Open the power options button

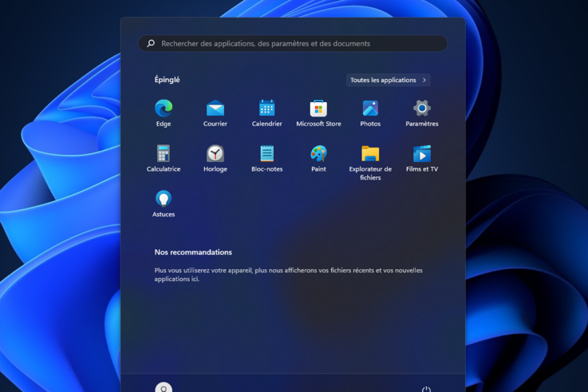[426, 389]
